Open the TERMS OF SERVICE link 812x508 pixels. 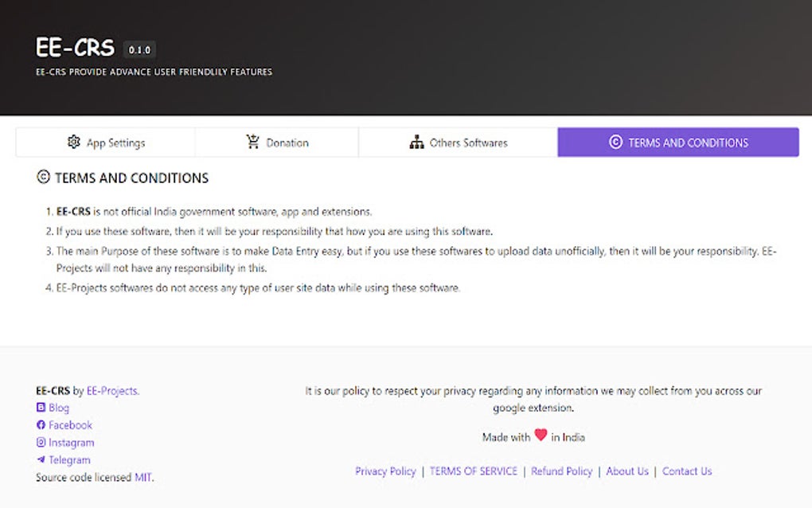pyautogui.click(x=473, y=471)
